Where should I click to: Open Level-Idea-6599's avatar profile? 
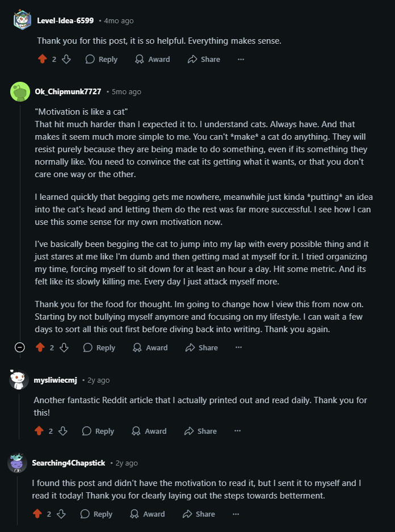(22, 20)
